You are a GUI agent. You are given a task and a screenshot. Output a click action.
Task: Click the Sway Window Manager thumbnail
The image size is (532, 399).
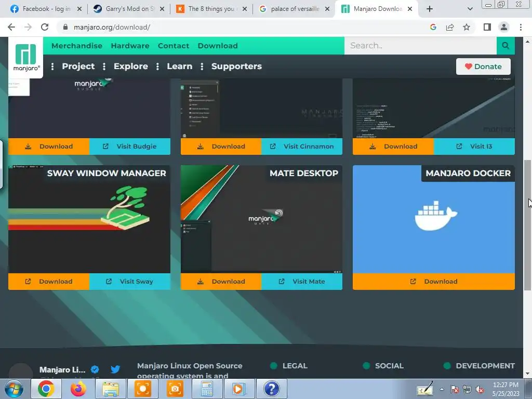89,219
